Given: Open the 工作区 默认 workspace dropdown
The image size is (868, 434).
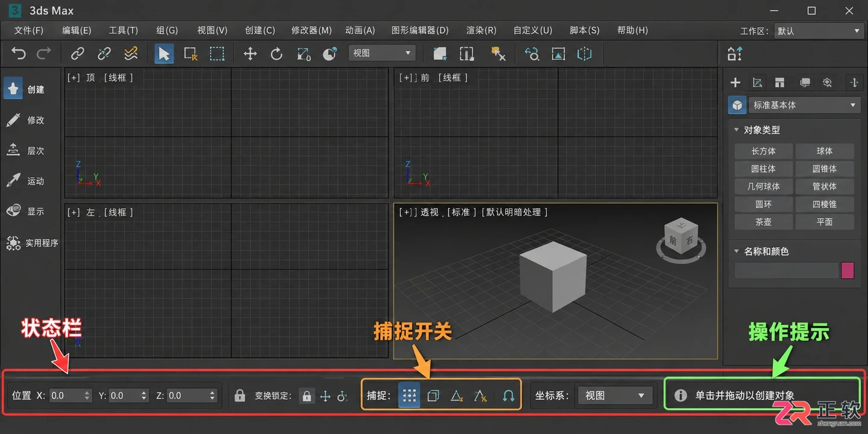Looking at the screenshot, I should pyautogui.click(x=819, y=31).
